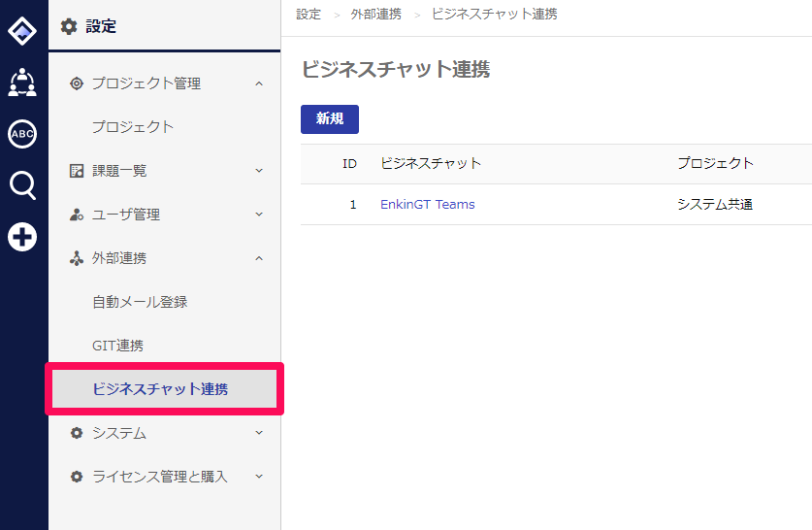The width and height of the screenshot is (812, 530).
Task: Collapse the 外部連携 section chevron
Action: (259, 258)
